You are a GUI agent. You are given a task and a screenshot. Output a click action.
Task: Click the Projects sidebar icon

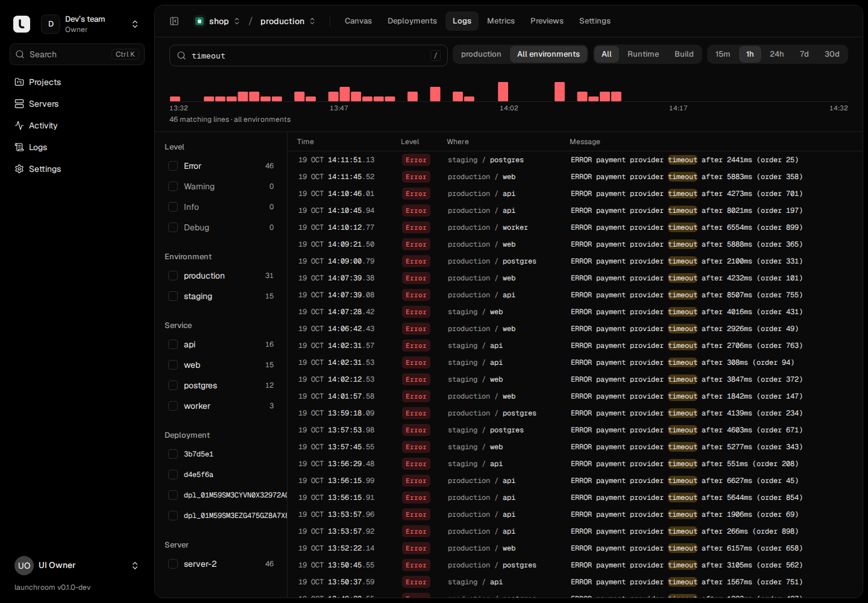coord(19,82)
